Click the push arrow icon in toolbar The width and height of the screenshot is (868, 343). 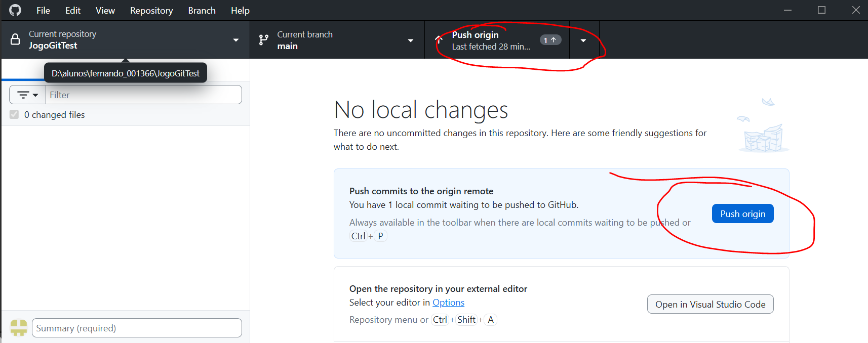(x=439, y=40)
